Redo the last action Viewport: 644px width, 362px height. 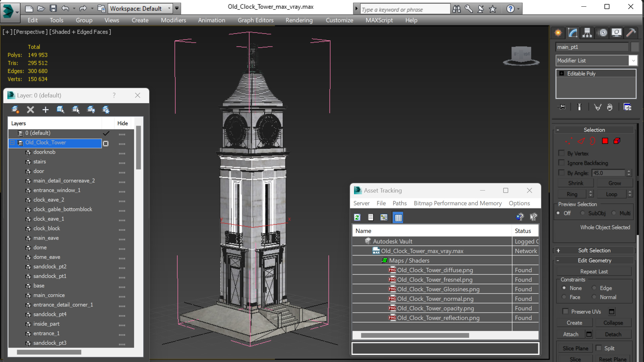[83, 8]
